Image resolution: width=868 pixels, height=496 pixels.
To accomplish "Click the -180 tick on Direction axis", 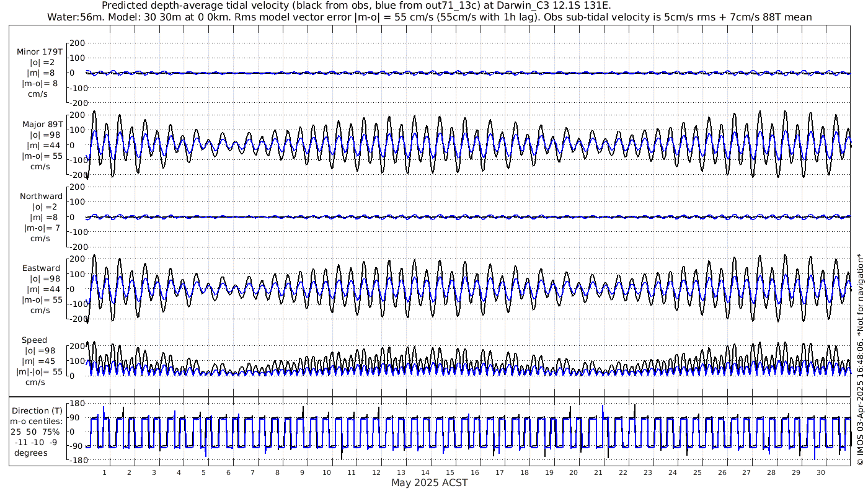I will pyautogui.click(x=74, y=459).
